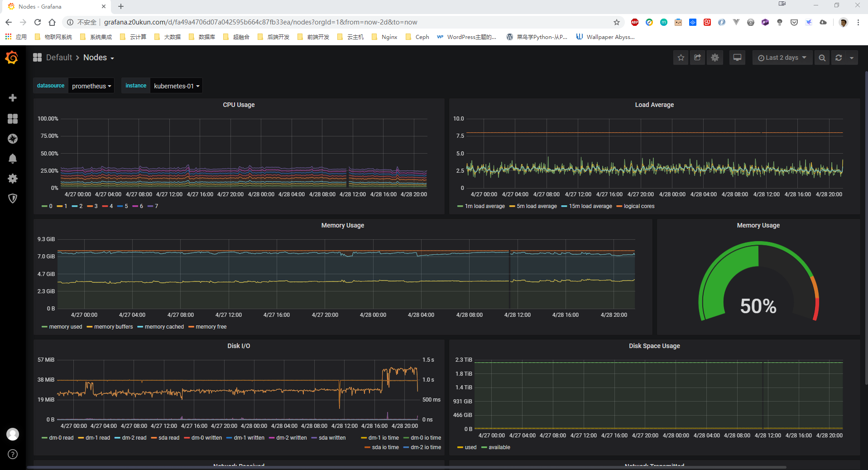Expand the refresh interval dropdown caret

click(852, 58)
